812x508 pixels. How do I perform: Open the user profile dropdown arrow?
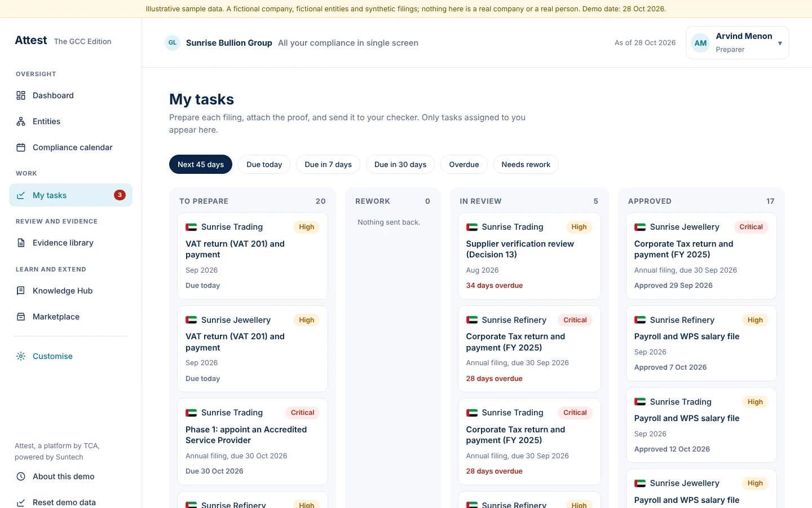pos(780,43)
